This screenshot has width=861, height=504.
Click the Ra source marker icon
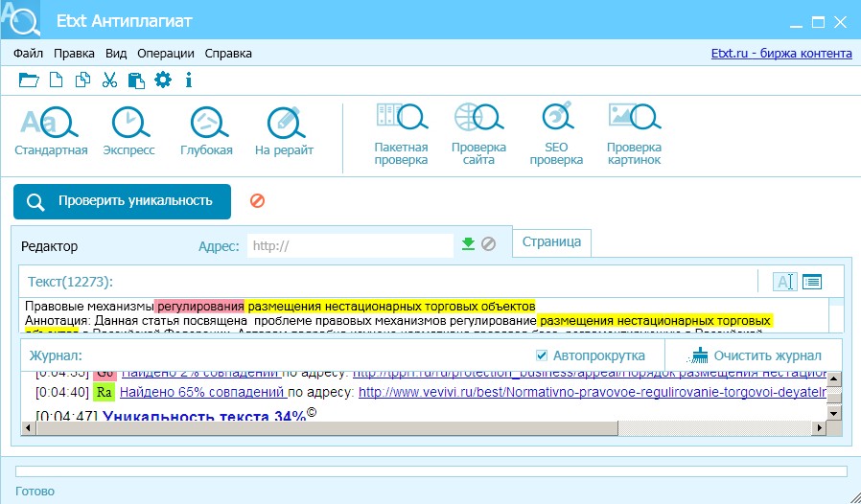coord(104,393)
